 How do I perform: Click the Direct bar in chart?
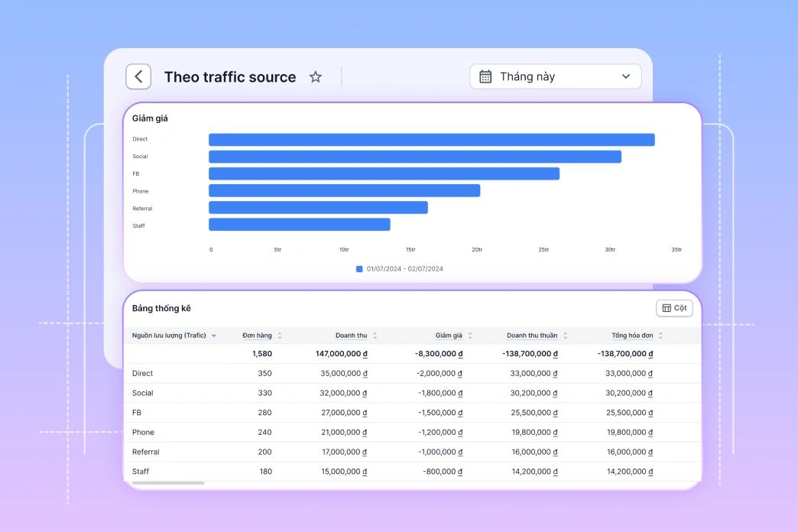coord(431,140)
